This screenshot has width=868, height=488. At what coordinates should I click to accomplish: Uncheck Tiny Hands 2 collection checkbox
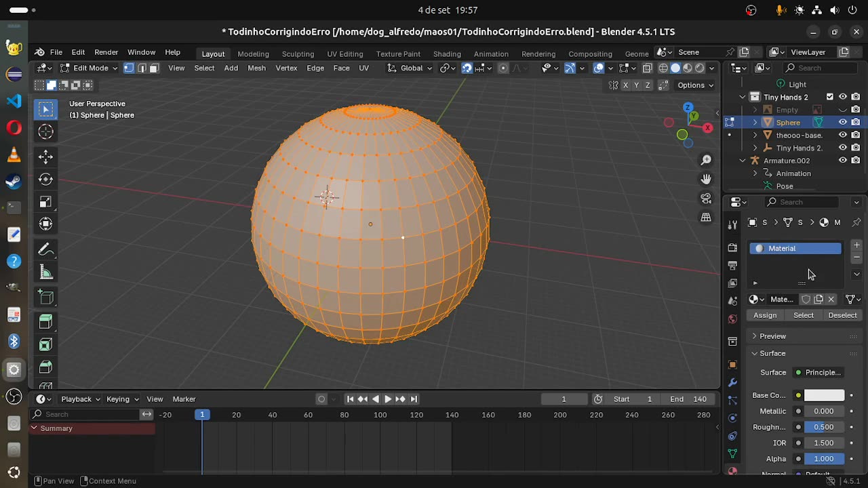point(829,97)
